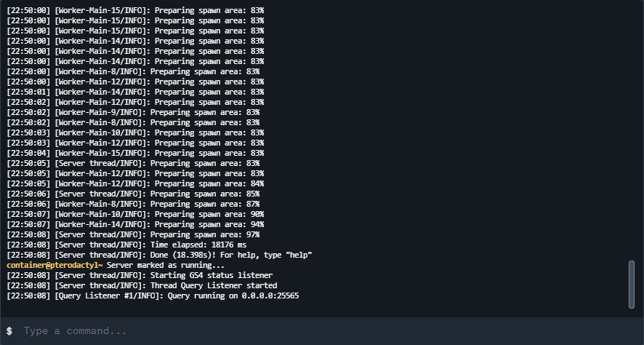Click the log line timestamped 22:50:01

coord(135,92)
